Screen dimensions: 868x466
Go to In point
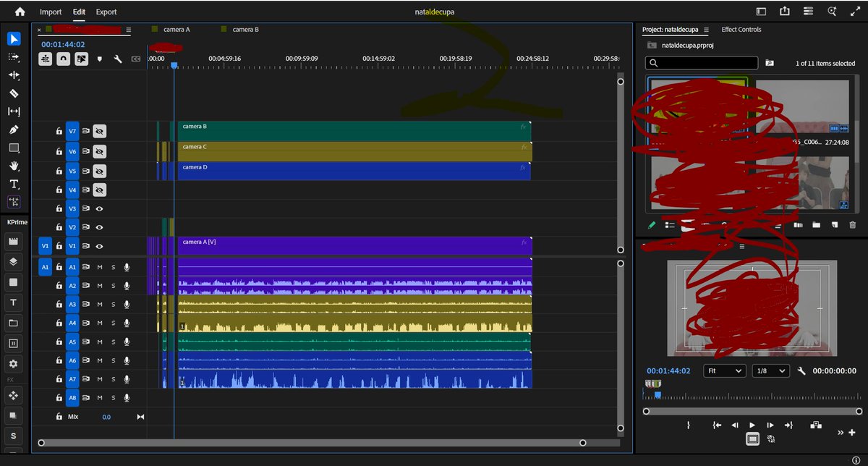pos(717,425)
